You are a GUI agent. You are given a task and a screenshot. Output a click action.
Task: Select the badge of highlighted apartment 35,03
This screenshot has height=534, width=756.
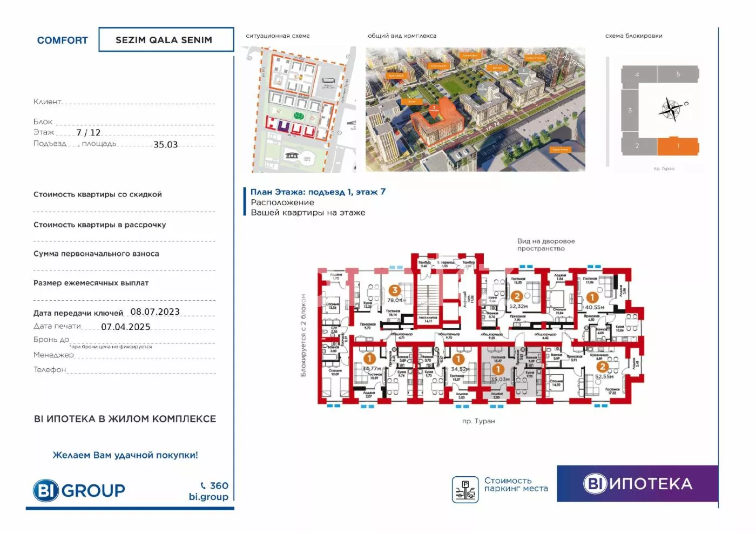[498, 369]
